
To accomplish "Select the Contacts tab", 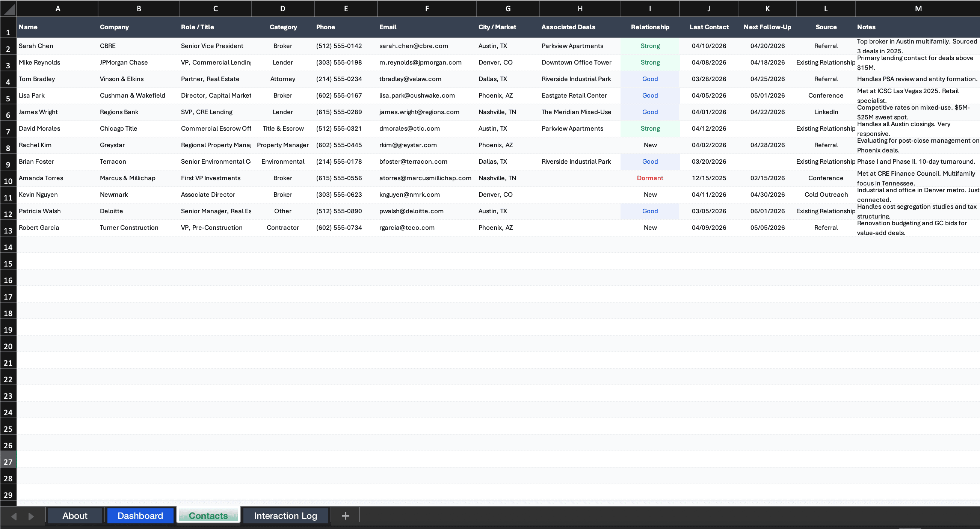I will pos(208,516).
